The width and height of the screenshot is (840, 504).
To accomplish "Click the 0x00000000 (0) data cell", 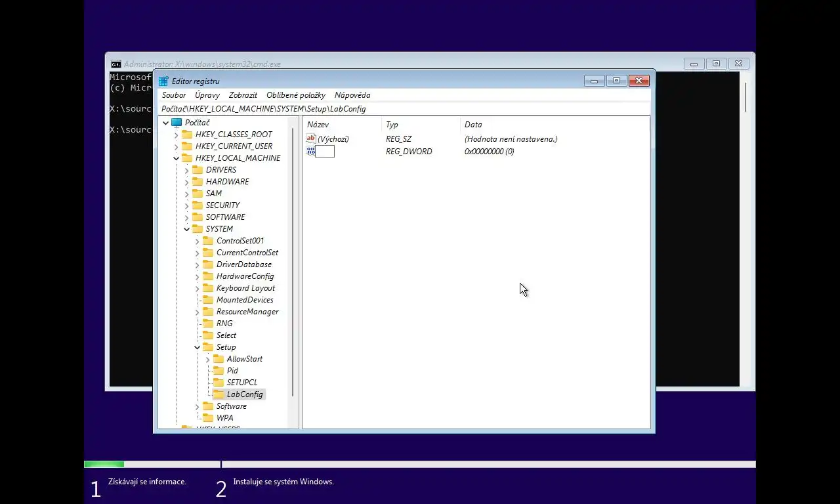I will pyautogui.click(x=490, y=152).
